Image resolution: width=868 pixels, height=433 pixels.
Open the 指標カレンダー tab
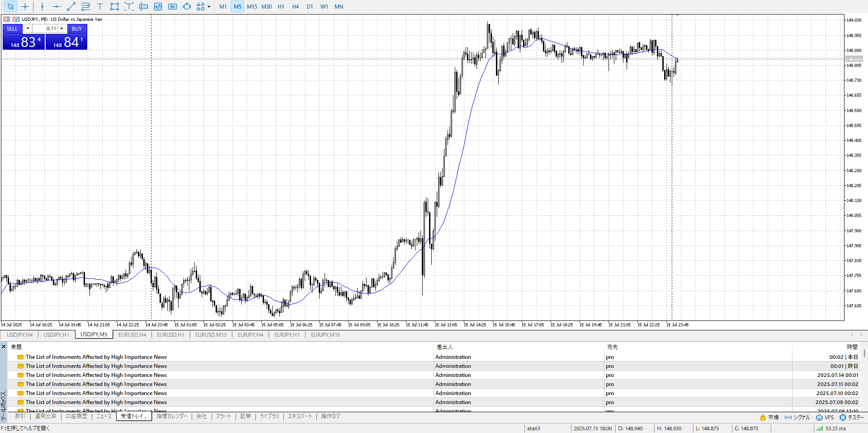(172, 416)
